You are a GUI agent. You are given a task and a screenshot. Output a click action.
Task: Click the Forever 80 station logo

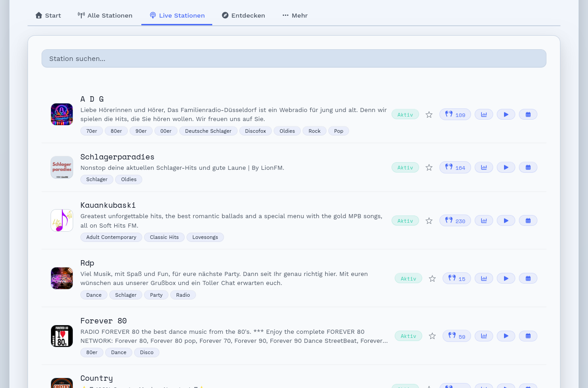click(62, 336)
